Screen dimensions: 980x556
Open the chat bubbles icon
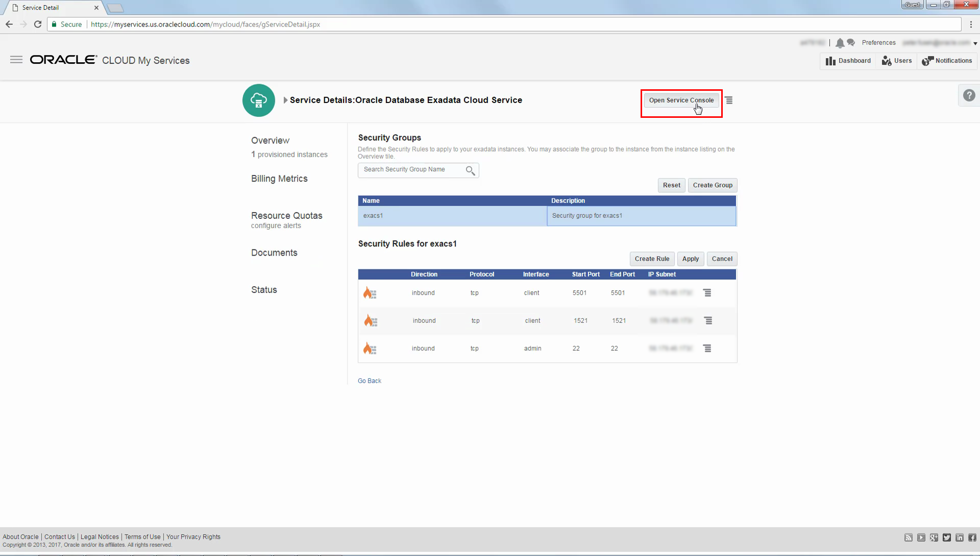(851, 42)
